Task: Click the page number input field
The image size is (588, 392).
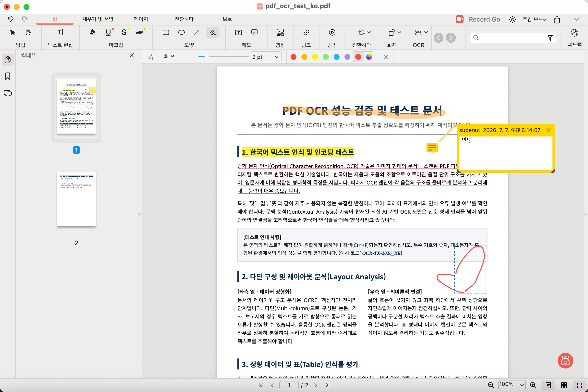Action: click(289, 385)
